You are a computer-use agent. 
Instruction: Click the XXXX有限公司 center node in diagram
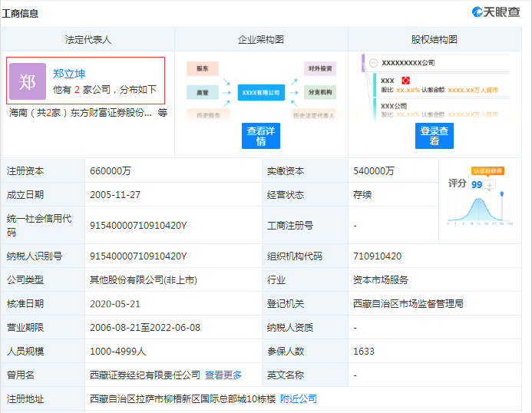click(x=260, y=92)
